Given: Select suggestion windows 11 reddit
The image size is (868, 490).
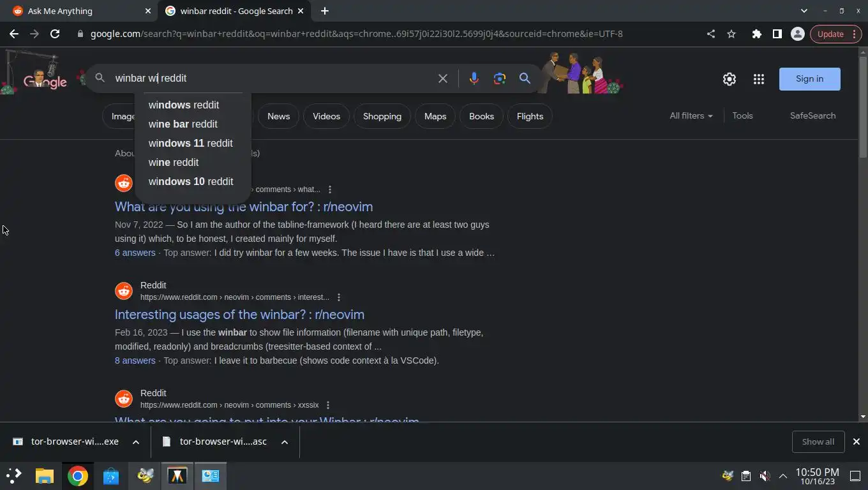Looking at the screenshot, I should pos(191,143).
